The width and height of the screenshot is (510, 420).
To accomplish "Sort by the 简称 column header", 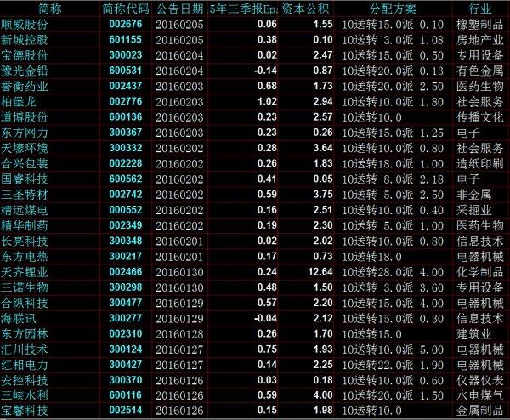I will 50,9.
